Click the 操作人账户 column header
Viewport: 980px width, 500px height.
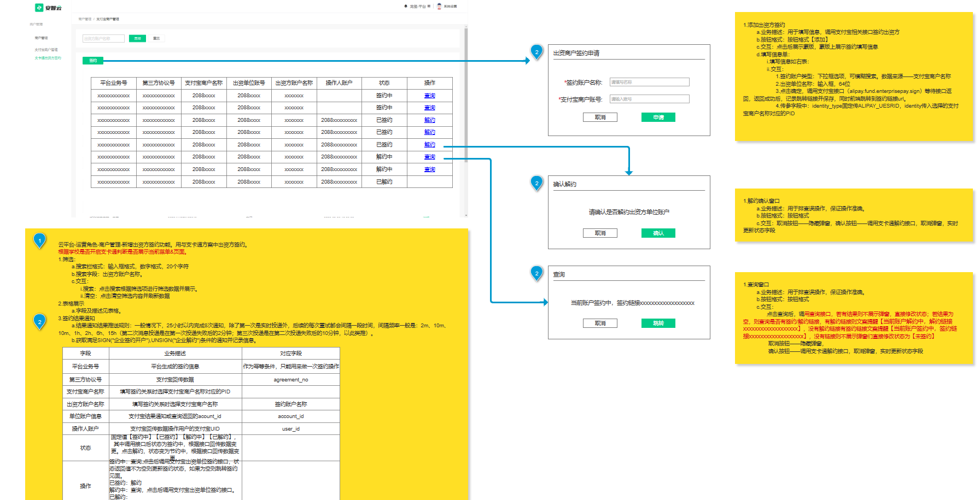coord(339,83)
